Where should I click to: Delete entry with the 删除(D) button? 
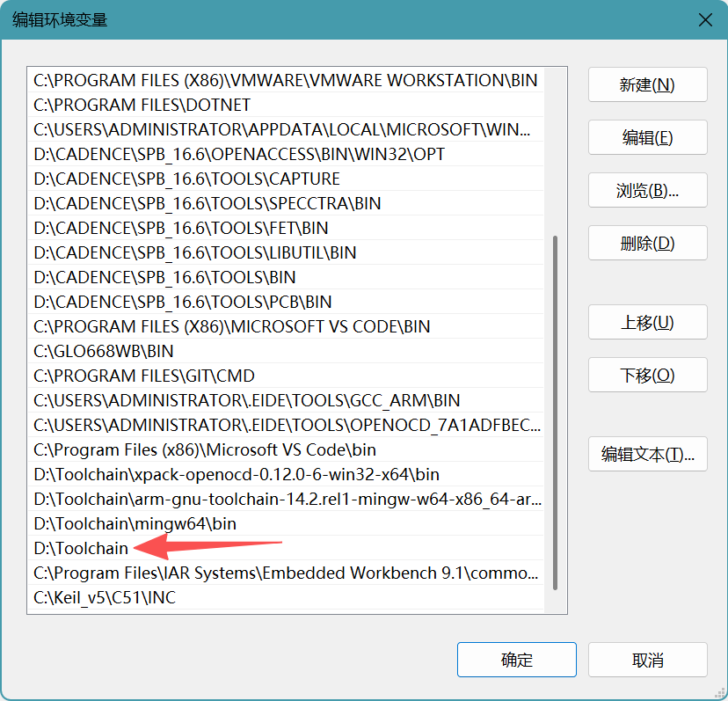click(648, 243)
